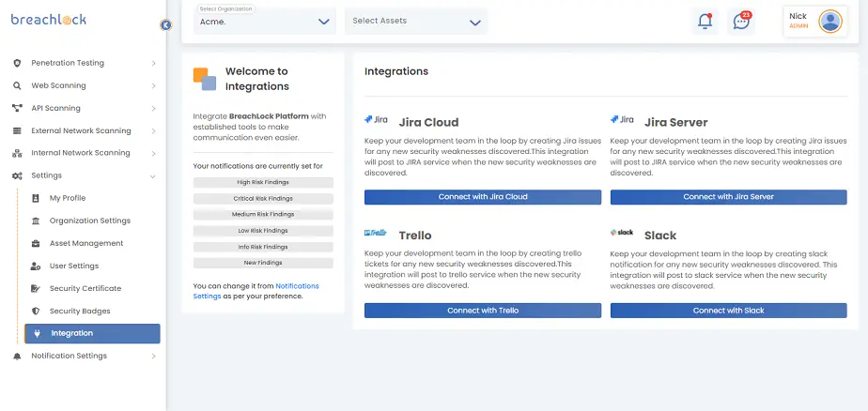The width and height of the screenshot is (868, 411).
Task: Open the Select Organization dropdown
Action: tap(265, 22)
